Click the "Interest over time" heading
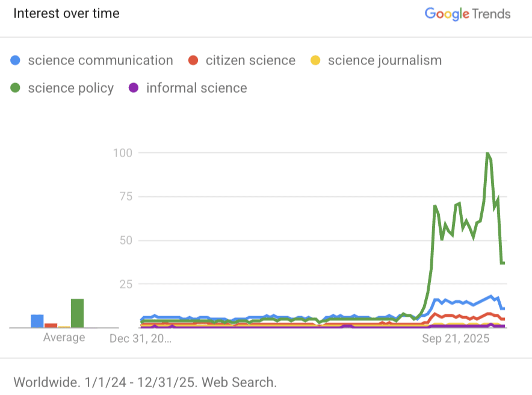The height and width of the screenshot is (395, 532). pyautogui.click(x=66, y=13)
